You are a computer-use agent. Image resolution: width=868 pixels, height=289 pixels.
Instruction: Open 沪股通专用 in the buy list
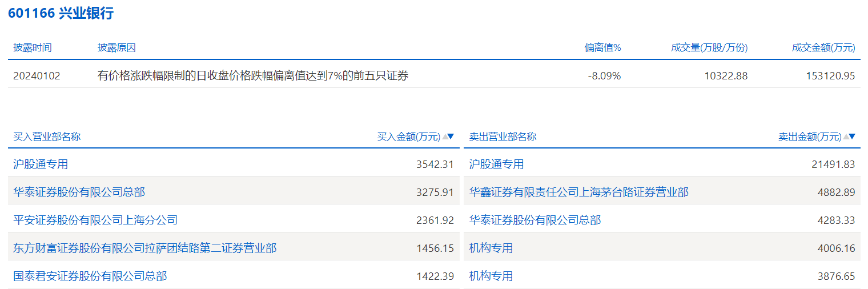click(x=41, y=164)
